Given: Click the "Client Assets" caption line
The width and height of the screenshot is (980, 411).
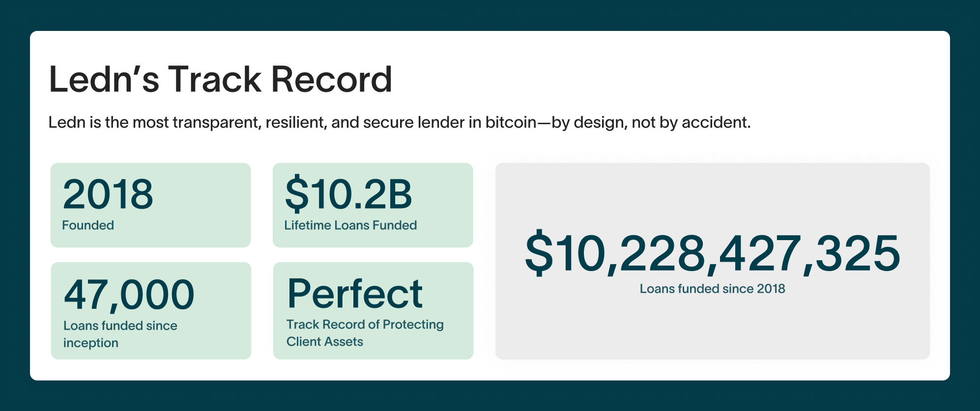Looking at the screenshot, I should point(325,342).
